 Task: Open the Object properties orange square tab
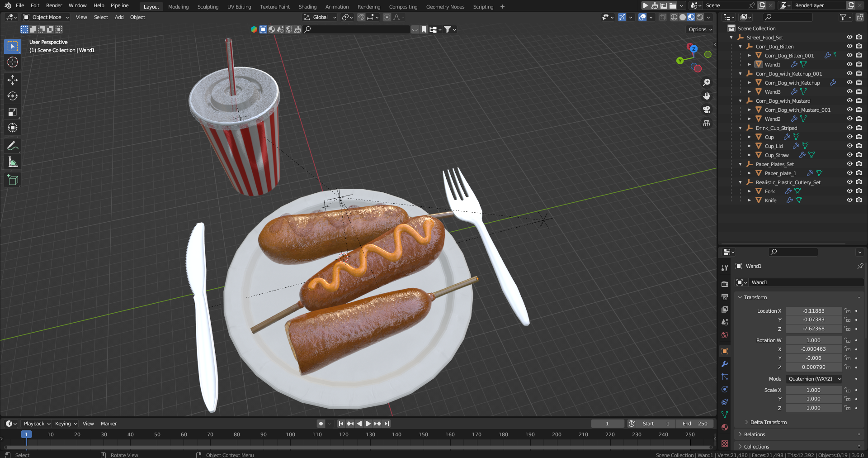coord(725,351)
